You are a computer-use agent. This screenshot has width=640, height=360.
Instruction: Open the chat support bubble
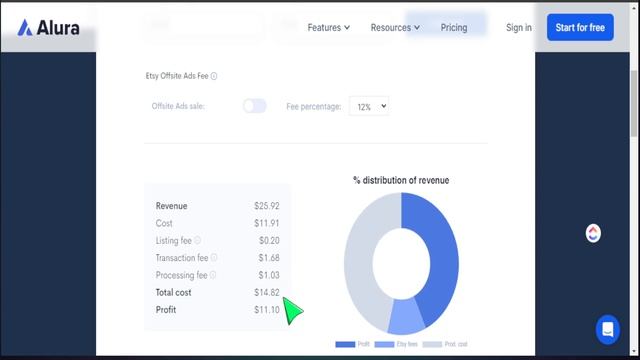[608, 329]
